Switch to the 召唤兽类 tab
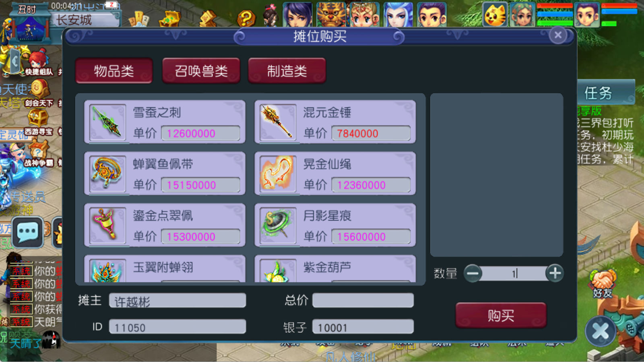 coord(201,71)
